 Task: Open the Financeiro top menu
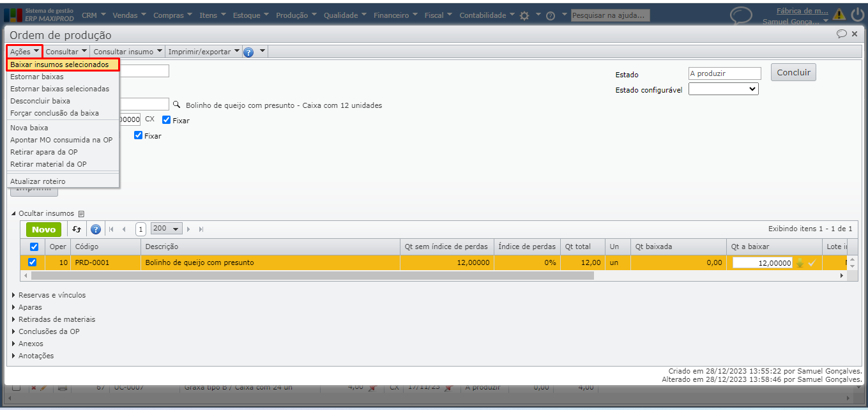coord(396,15)
